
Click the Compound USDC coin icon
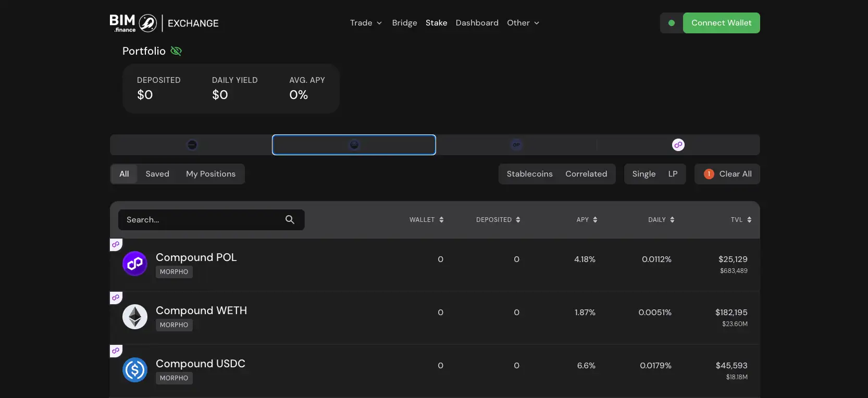coord(135,370)
